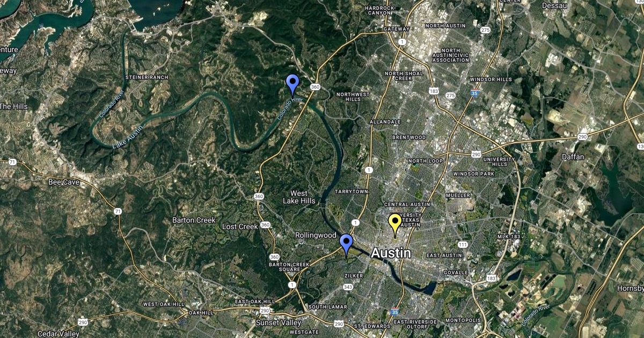Click the blue pin above the Zilker label
This screenshot has width=644, height=338.
coord(346,245)
